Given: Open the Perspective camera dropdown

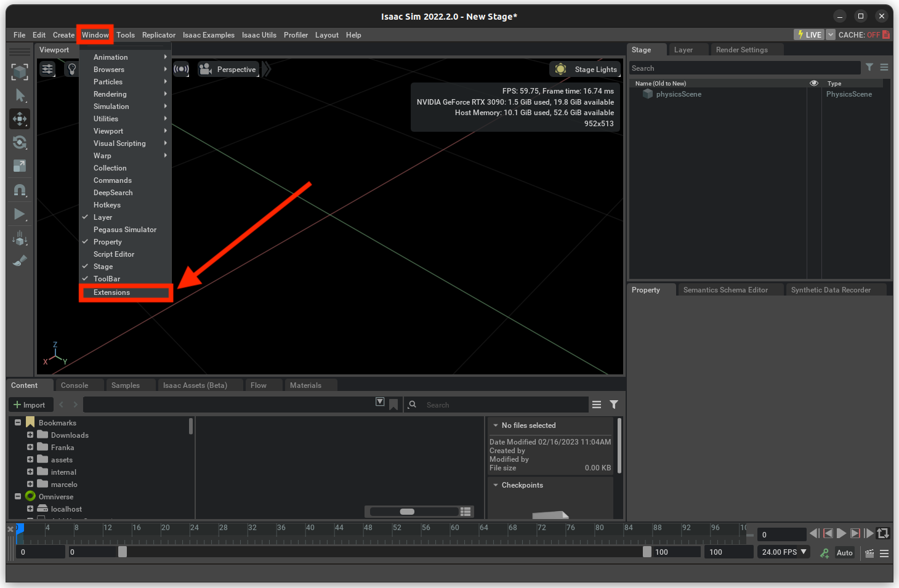Looking at the screenshot, I should [x=228, y=69].
